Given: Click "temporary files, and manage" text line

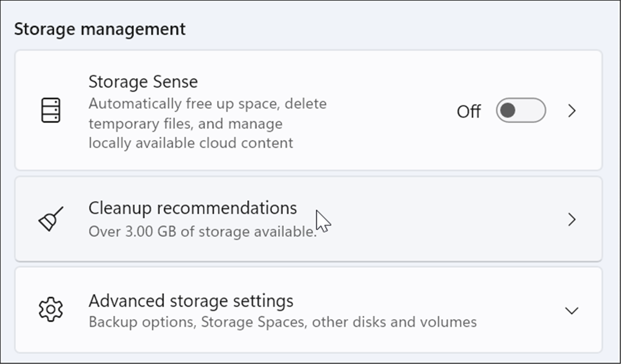Looking at the screenshot, I should pyautogui.click(x=185, y=123).
